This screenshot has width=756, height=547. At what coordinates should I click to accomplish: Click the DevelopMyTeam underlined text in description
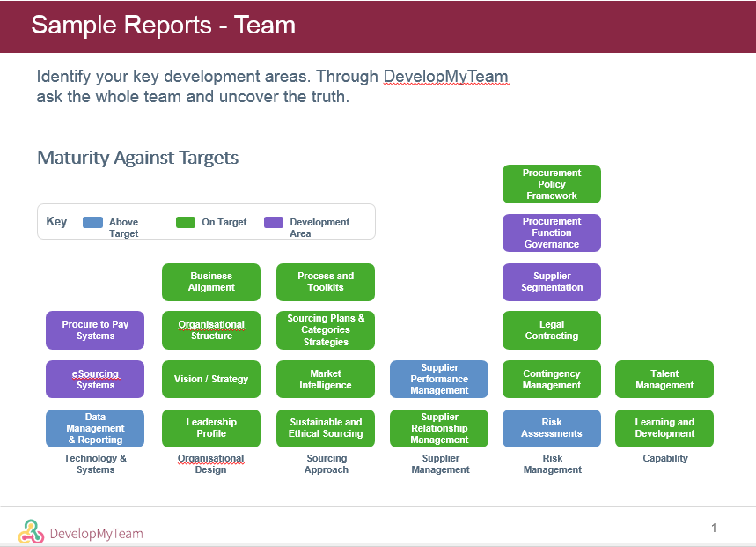tap(445, 77)
